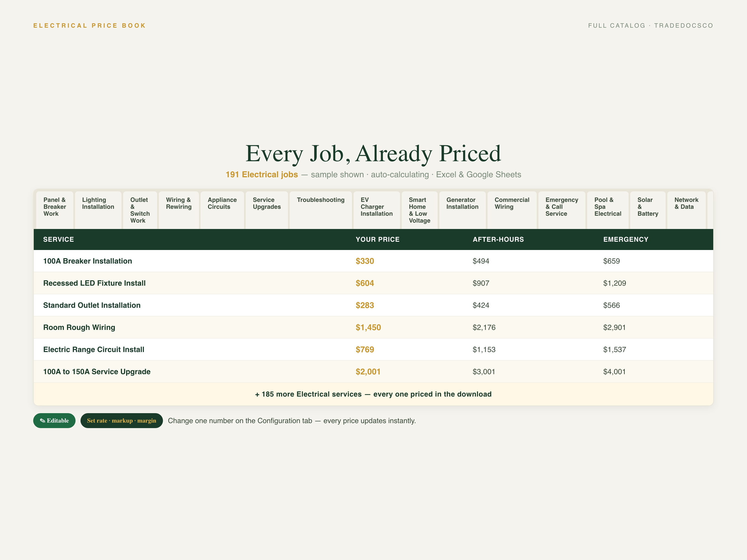Select the Room Rough Wiring service
The width and height of the screenshot is (747, 560).
[x=79, y=327]
